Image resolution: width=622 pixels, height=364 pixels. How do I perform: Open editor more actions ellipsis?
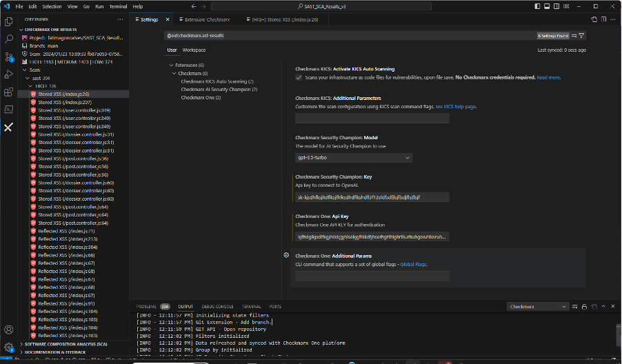pyautogui.click(x=613, y=19)
